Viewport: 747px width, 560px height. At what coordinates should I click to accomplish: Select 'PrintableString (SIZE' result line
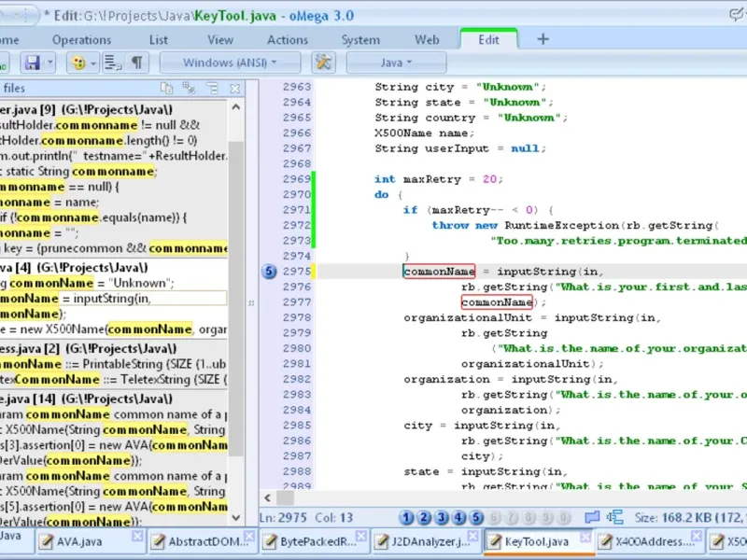(x=113, y=364)
